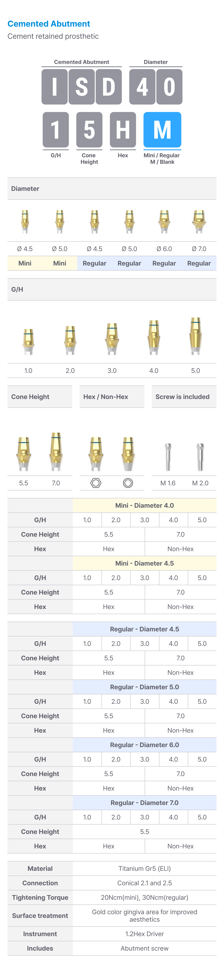Viewport: 224px width, 980px height.
Task: Click the M 1.6 screw image
Action: click(x=168, y=457)
